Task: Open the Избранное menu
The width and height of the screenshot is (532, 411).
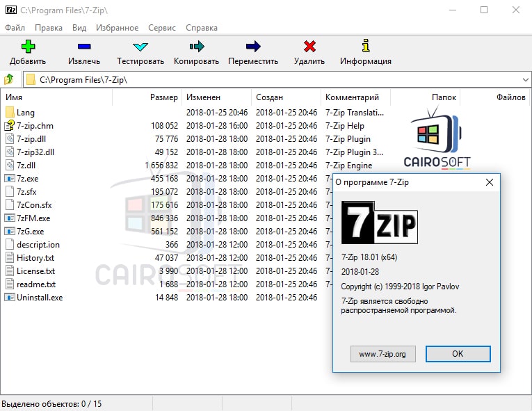Action: (x=117, y=28)
